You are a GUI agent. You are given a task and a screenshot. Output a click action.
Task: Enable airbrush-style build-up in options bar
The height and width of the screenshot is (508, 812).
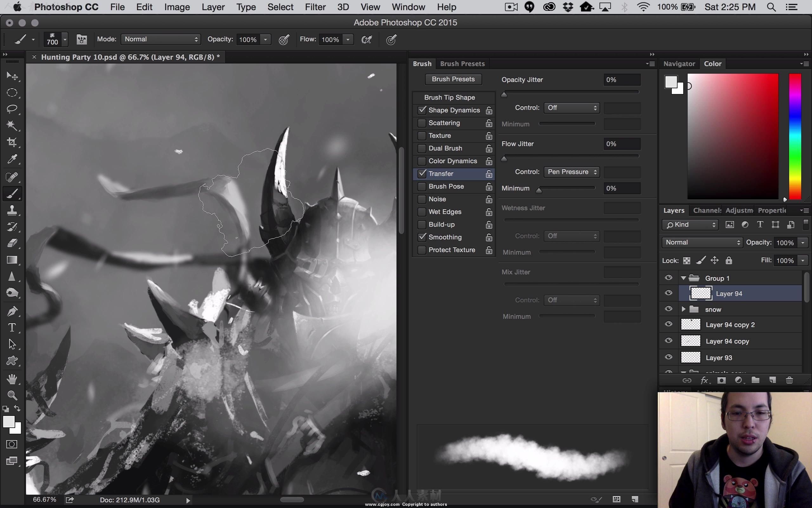[x=366, y=40]
